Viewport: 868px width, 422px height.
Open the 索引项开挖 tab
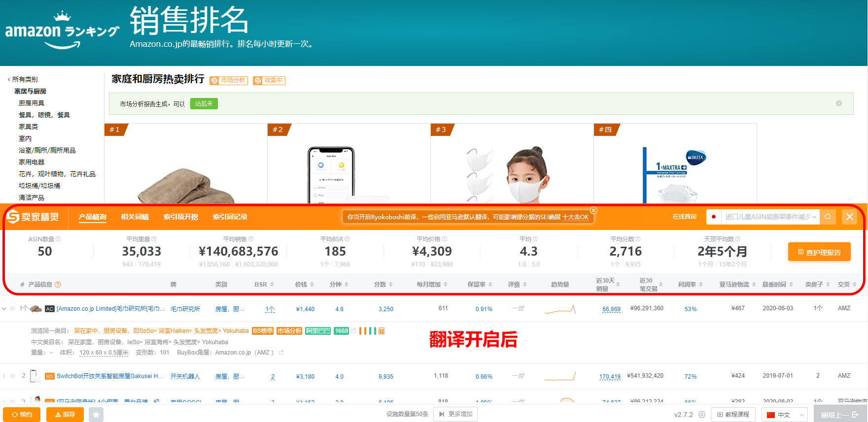[181, 217]
